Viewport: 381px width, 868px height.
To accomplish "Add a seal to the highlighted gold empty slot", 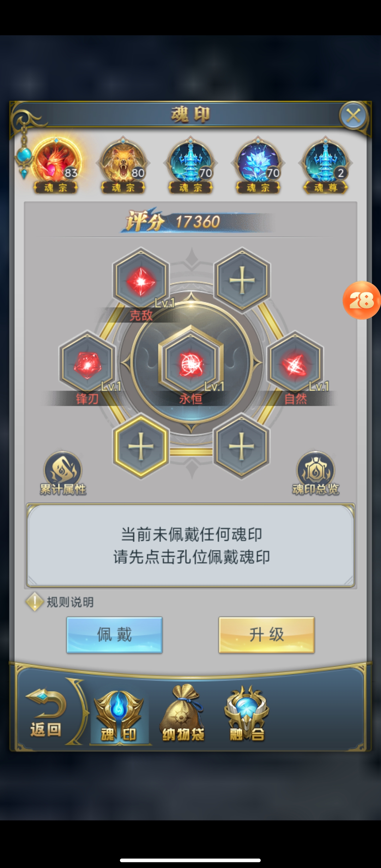I will (141, 446).
